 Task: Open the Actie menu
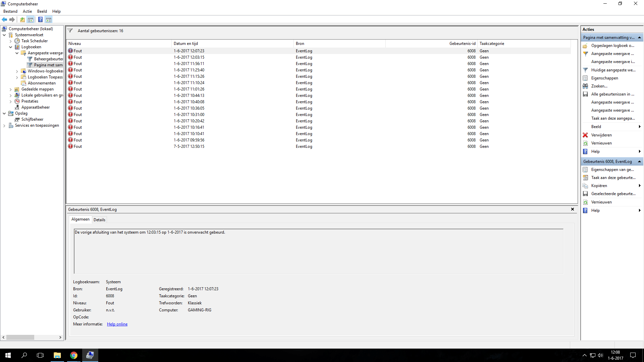pyautogui.click(x=27, y=11)
